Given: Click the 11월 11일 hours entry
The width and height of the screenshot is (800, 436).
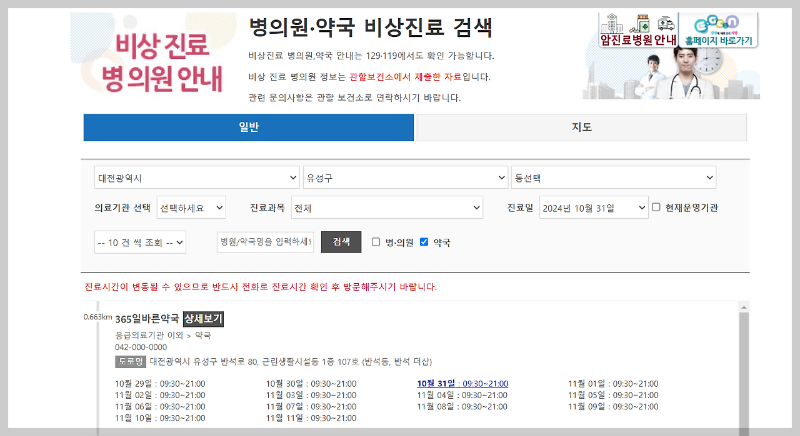Looking at the screenshot, I should pyautogui.click(x=311, y=418).
